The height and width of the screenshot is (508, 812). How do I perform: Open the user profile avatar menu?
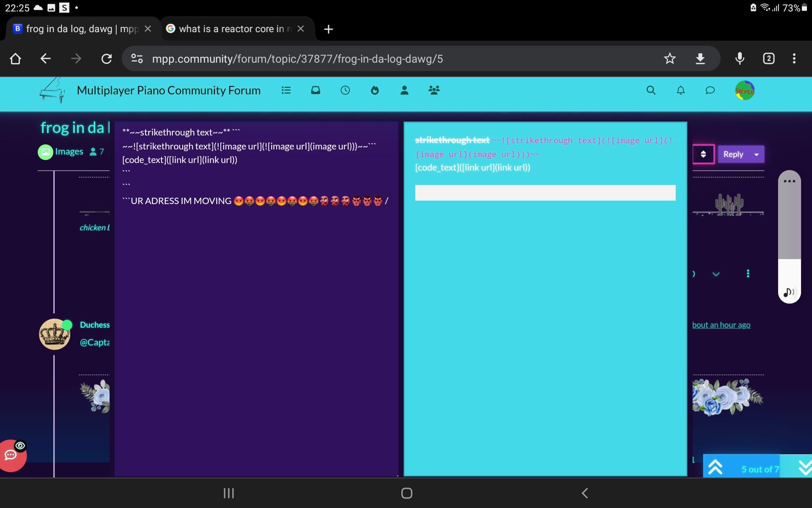click(745, 90)
